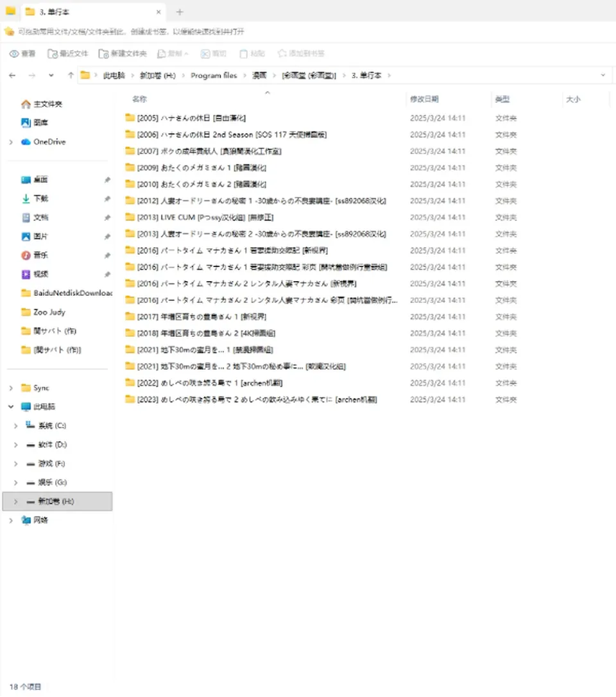This screenshot has width=616, height=697.
Task: Expand the OneDrive tree node
Action: pyautogui.click(x=11, y=142)
